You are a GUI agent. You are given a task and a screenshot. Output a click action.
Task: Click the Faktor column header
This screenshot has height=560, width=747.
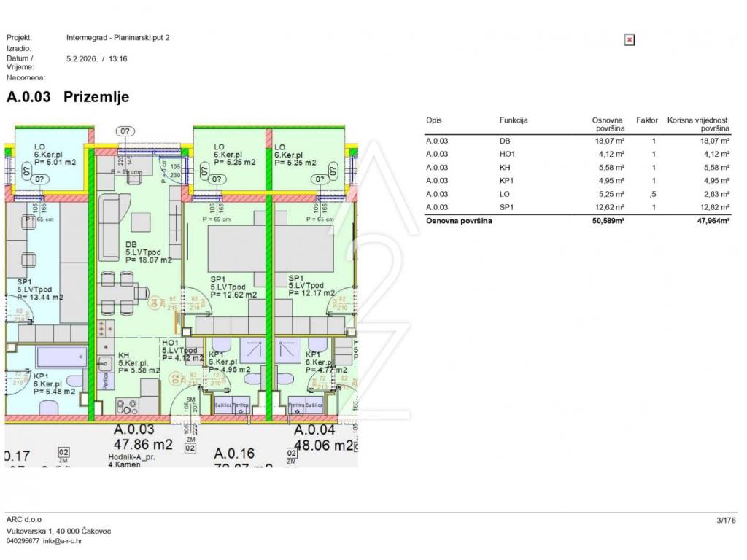coord(647,120)
